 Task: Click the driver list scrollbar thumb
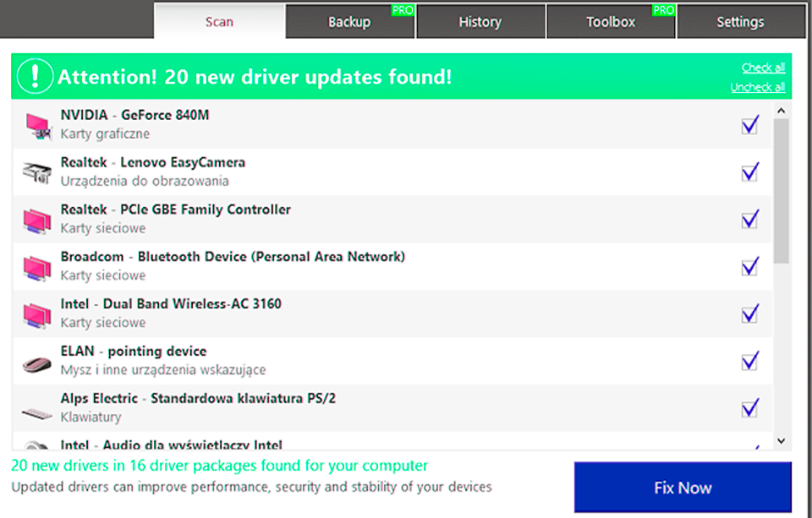click(782, 191)
